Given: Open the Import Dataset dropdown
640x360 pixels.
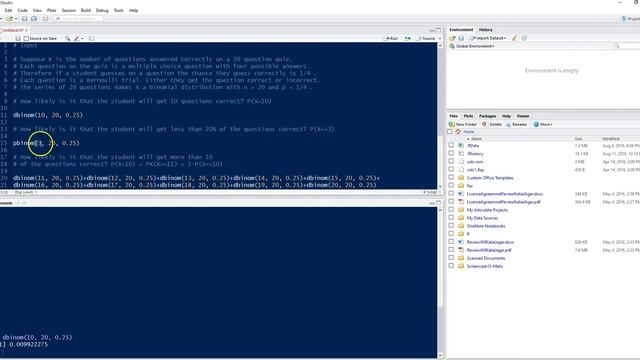Looking at the screenshot, I should (x=488, y=38).
